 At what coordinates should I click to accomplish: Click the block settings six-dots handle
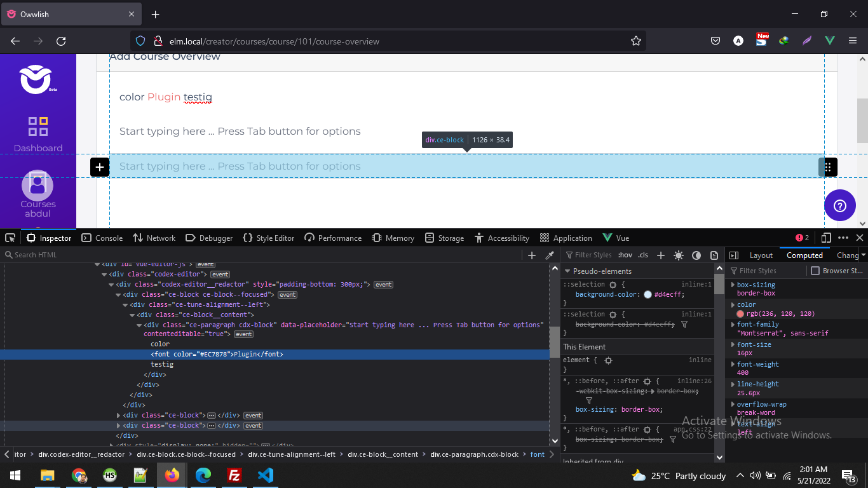(828, 167)
